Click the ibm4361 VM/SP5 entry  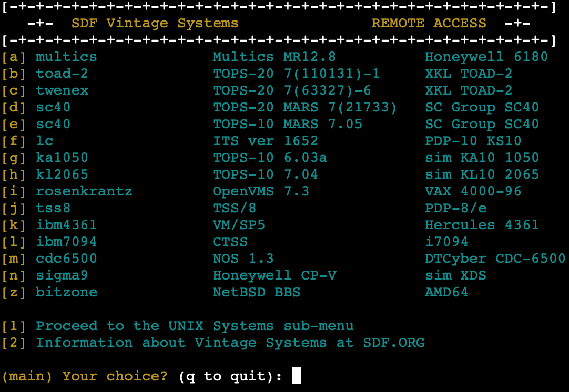[x=66, y=225]
